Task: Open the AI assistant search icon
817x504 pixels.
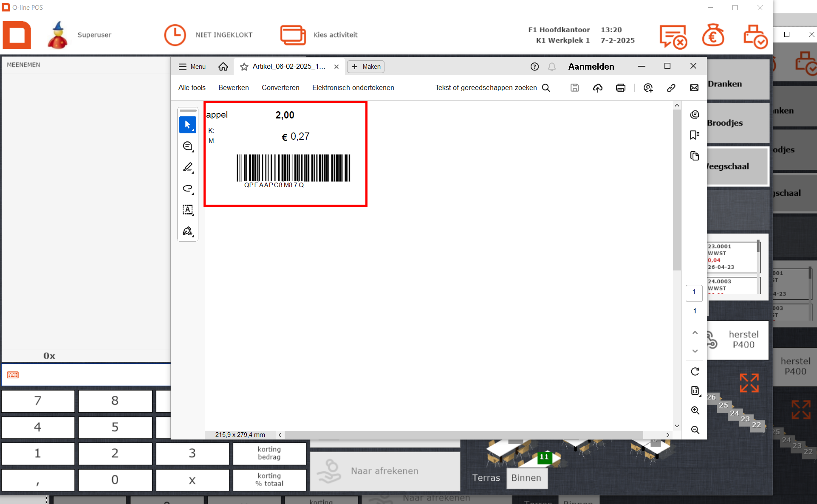Action: click(648, 88)
